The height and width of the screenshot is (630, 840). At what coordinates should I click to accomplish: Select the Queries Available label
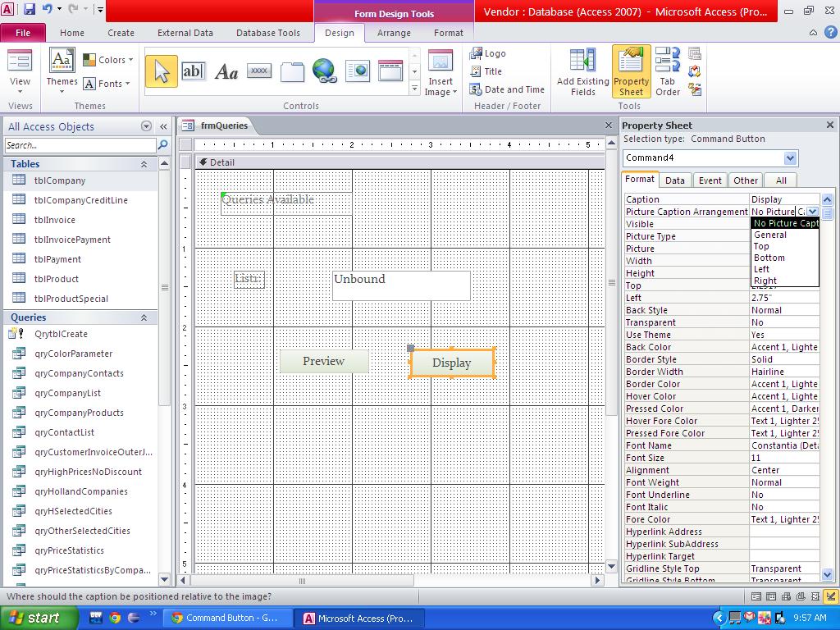pos(286,203)
